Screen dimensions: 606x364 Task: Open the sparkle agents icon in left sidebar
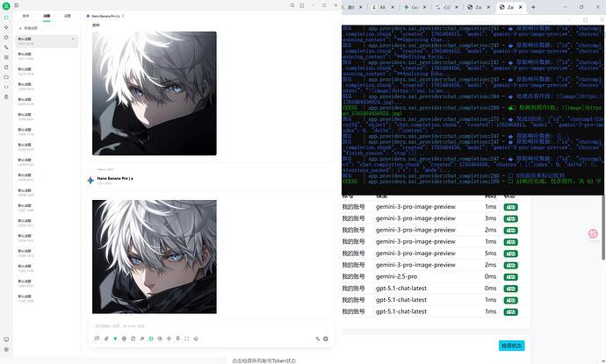(x=6, y=27)
